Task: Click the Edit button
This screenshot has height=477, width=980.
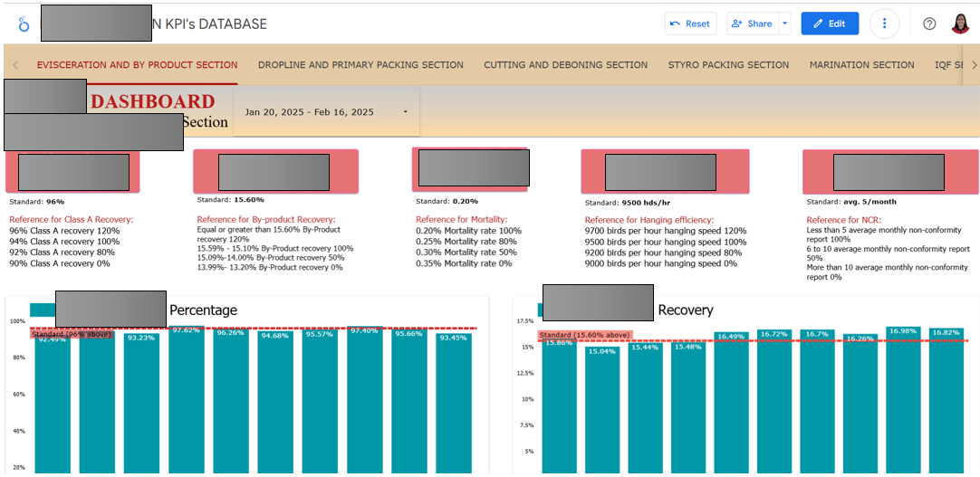Action: point(830,24)
